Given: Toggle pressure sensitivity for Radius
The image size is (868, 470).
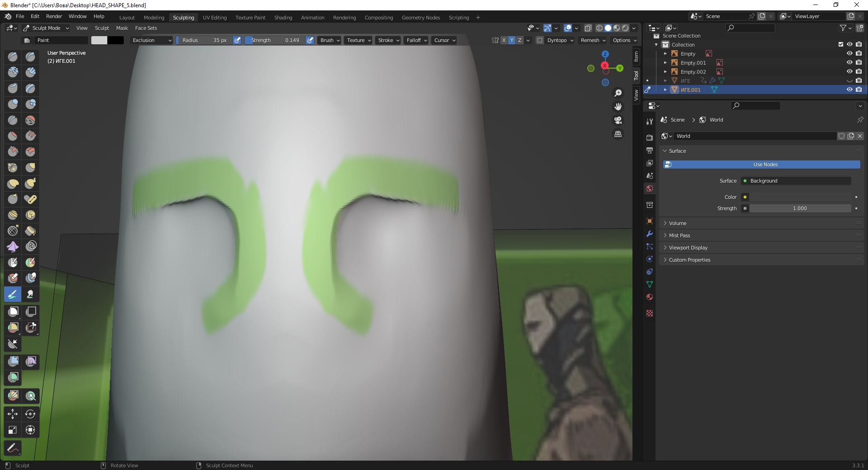Looking at the screenshot, I should [237, 40].
